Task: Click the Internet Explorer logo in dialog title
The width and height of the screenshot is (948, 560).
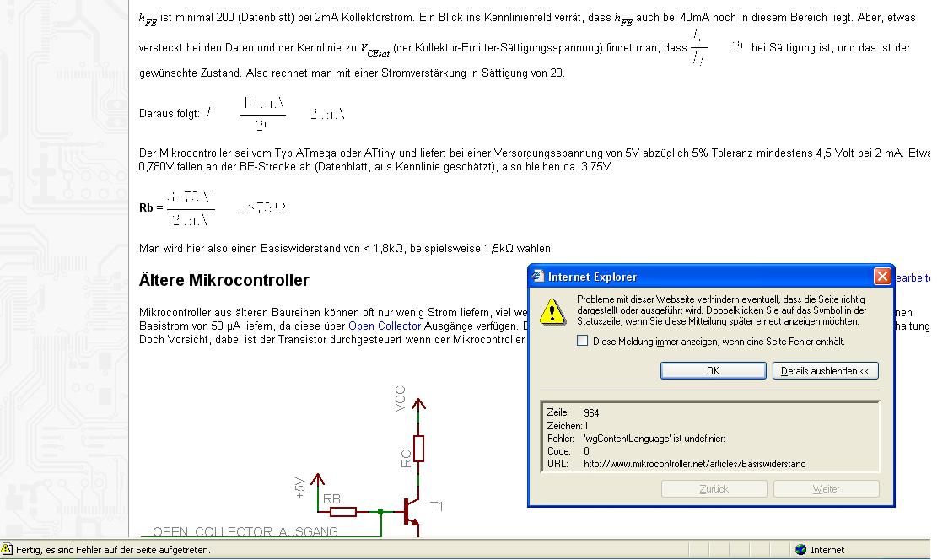Action: [x=537, y=277]
